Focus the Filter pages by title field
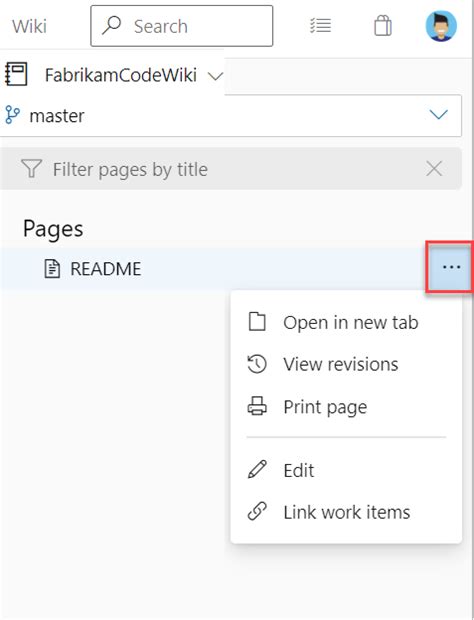The image size is (474, 620). point(230,169)
